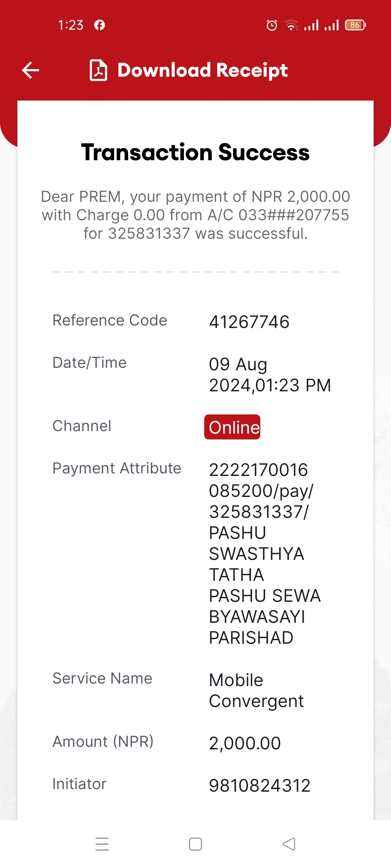Open the Facebook notification icon
391x868 pixels.
tap(100, 25)
